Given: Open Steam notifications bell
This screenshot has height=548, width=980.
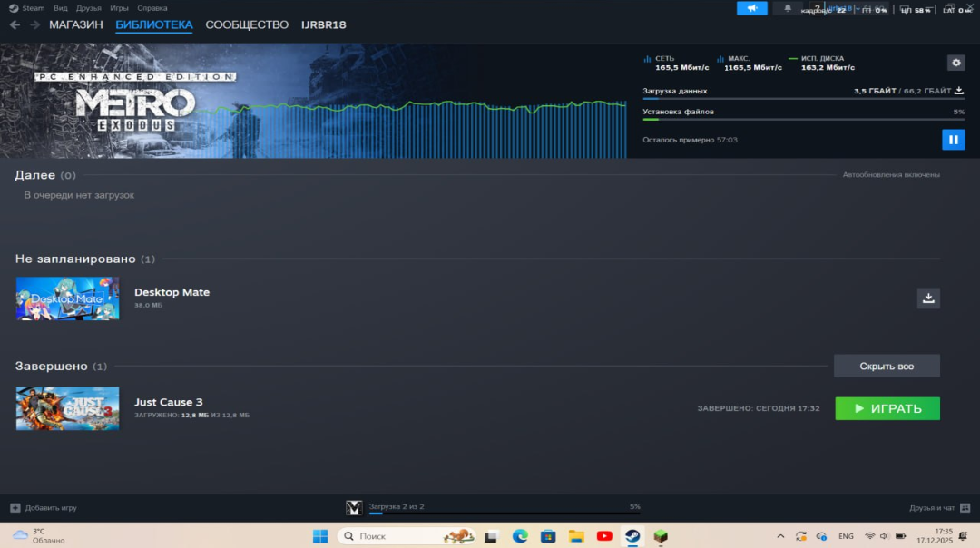Looking at the screenshot, I should pos(787,8).
